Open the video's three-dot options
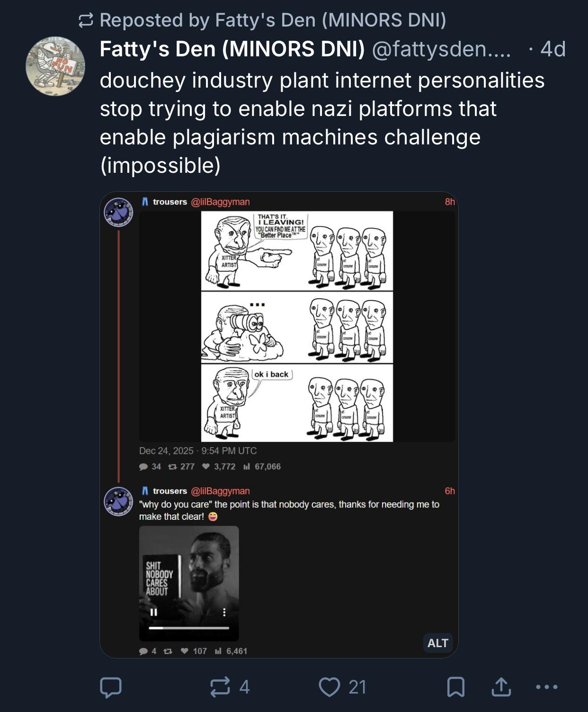Viewport: 588px width, 712px height. point(224,612)
